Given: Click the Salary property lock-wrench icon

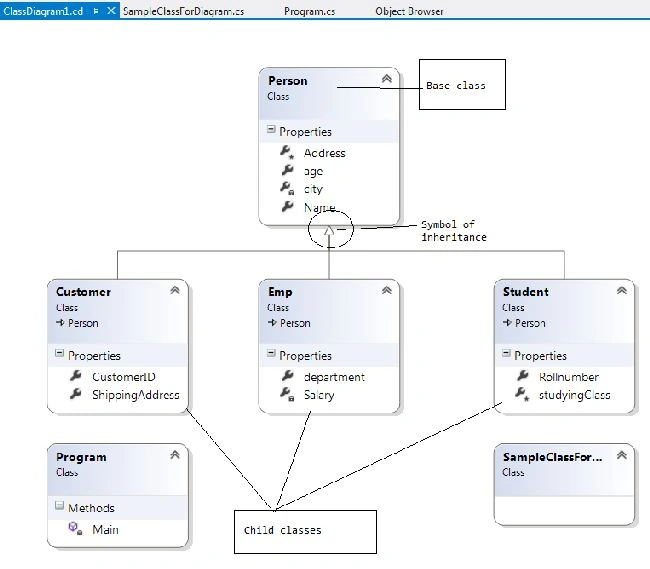Looking at the screenshot, I should (287, 394).
